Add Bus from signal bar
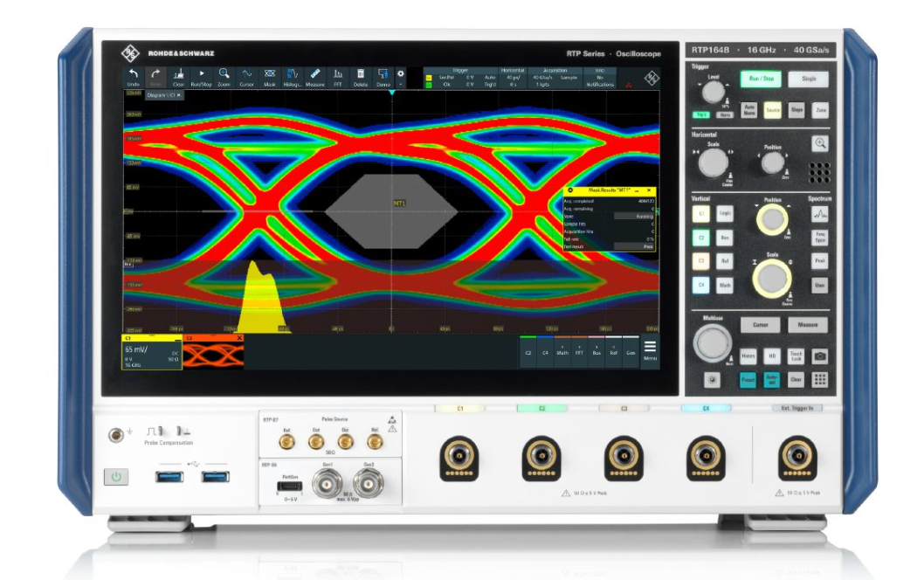 596,351
